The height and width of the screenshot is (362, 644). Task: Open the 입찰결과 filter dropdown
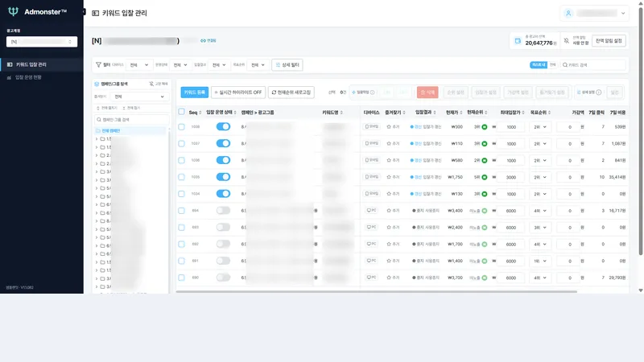click(x=218, y=65)
